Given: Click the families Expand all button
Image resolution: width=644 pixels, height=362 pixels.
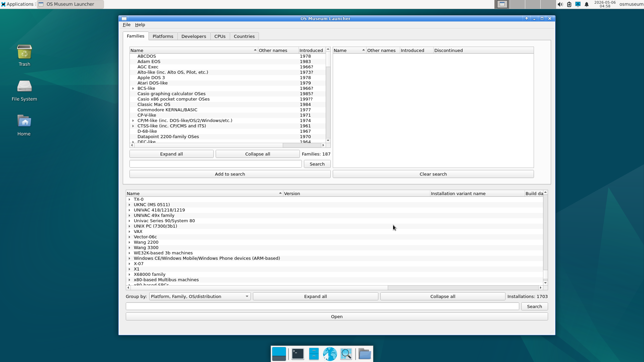Looking at the screenshot, I should click(x=171, y=154).
